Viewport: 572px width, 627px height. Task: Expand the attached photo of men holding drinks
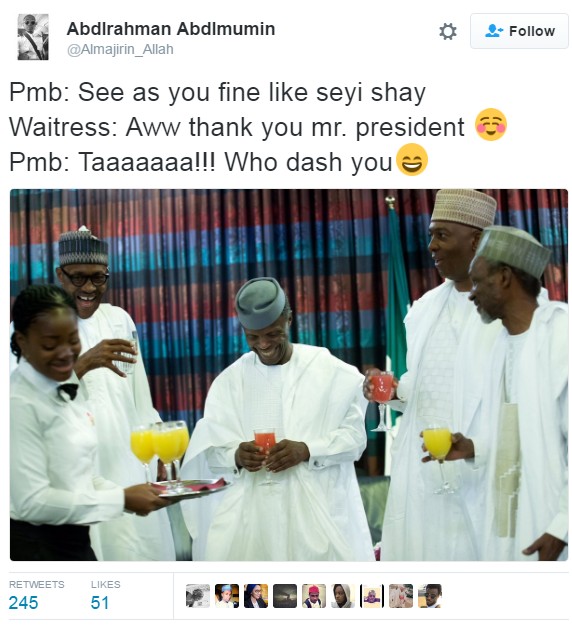[289, 375]
